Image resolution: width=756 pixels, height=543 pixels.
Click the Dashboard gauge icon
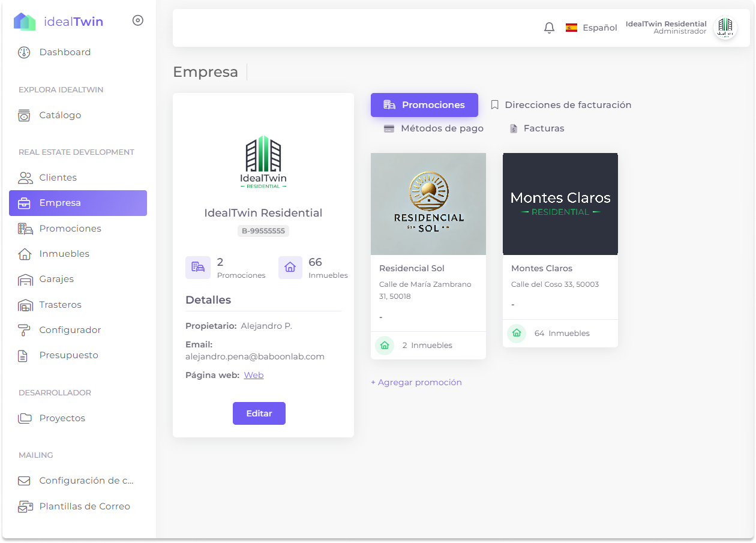[x=24, y=52]
